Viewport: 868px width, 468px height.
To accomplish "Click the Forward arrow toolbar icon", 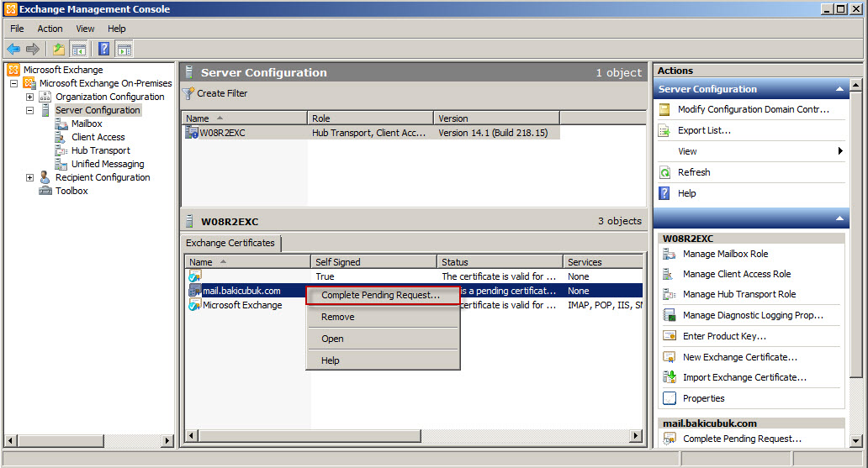I will coord(33,50).
